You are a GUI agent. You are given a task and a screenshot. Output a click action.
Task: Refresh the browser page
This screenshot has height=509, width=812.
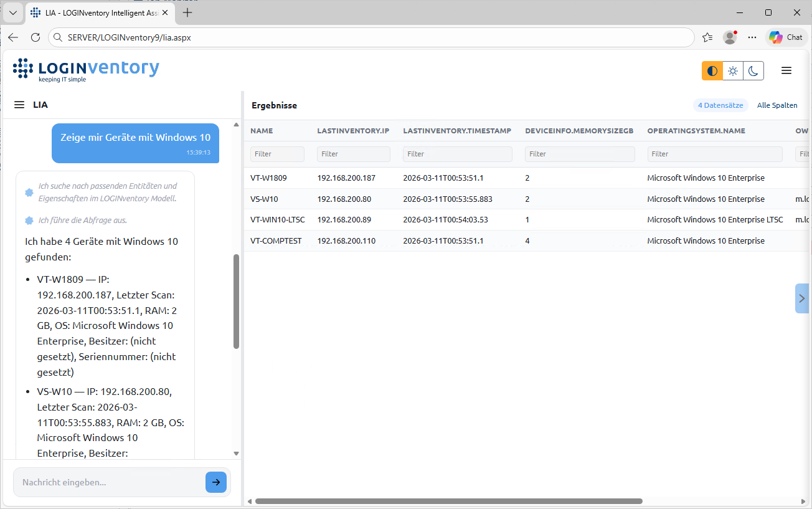(x=35, y=37)
